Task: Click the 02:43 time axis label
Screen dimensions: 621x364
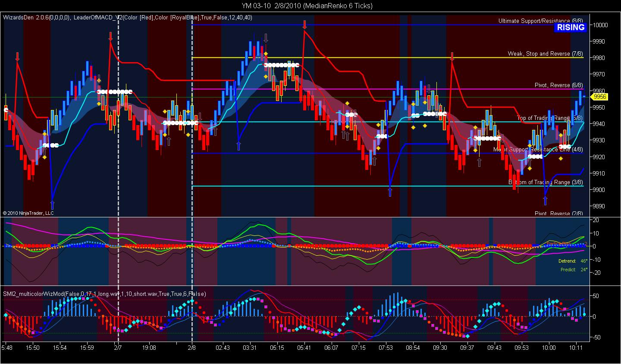Action: click(223, 347)
